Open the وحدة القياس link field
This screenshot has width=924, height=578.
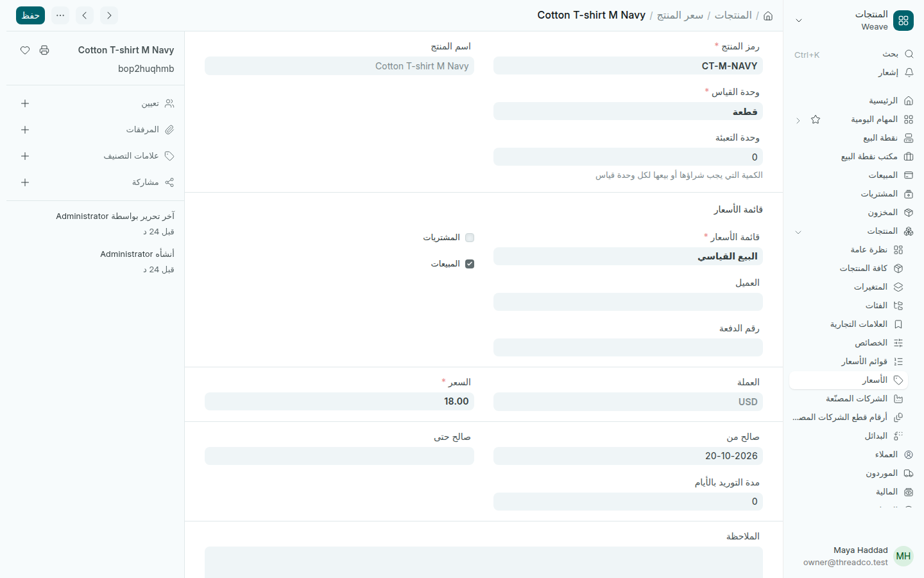[x=628, y=112]
